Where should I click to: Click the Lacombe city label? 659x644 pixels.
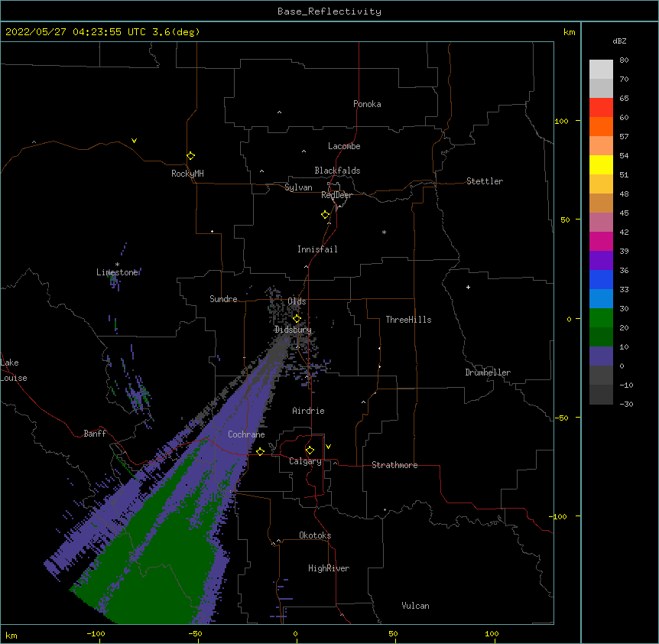(344, 146)
